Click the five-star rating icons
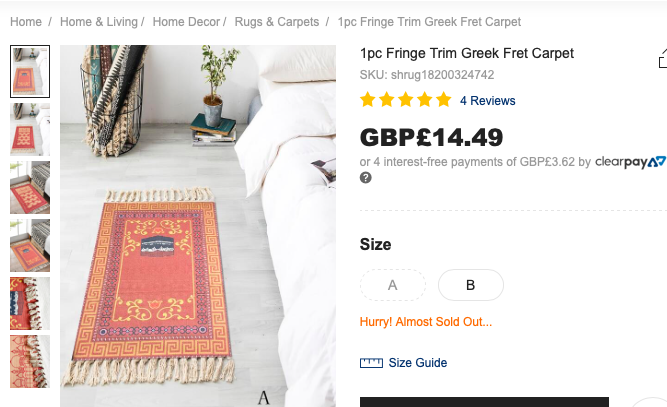This screenshot has width=667, height=407. click(405, 100)
